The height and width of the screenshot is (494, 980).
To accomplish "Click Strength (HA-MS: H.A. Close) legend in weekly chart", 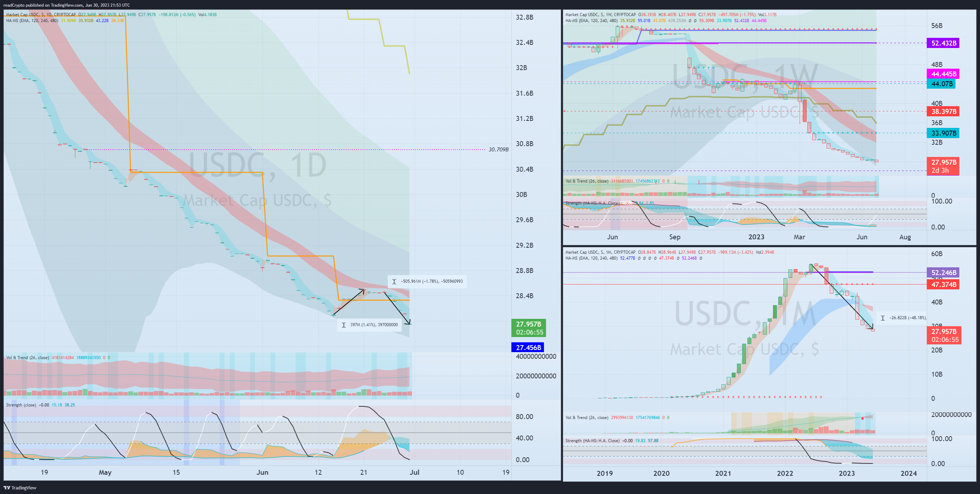I will (x=609, y=203).
